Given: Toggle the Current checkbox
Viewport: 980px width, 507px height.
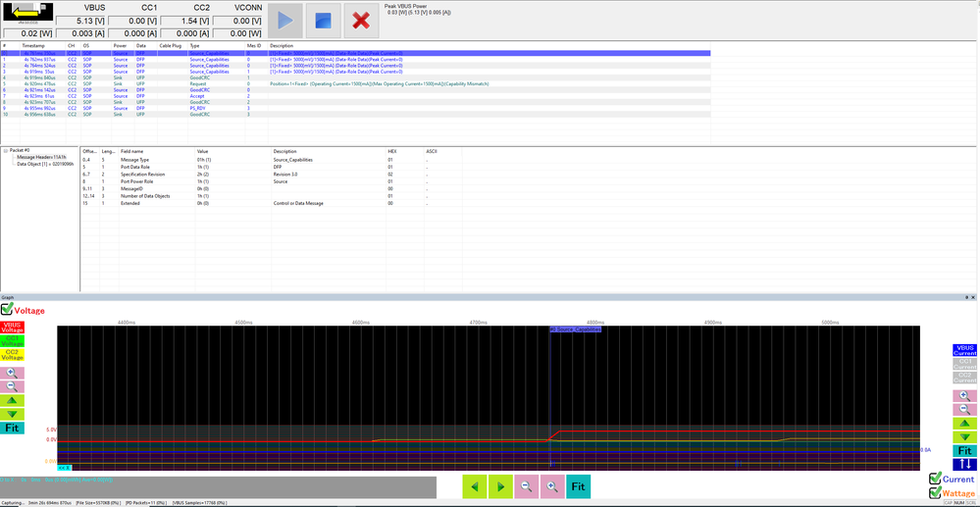Looking at the screenshot, I should [x=935, y=479].
